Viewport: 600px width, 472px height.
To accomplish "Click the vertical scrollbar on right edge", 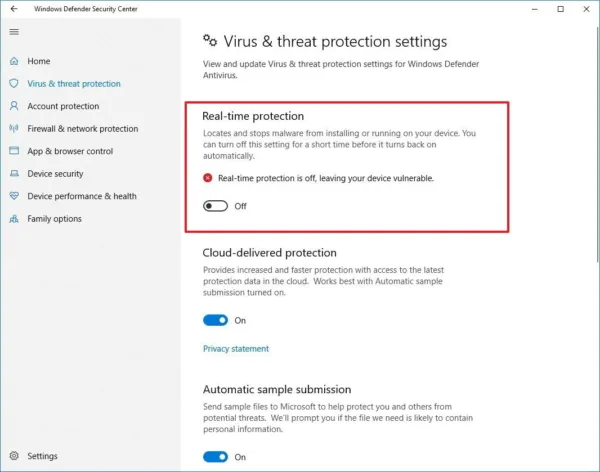I will (x=597, y=142).
